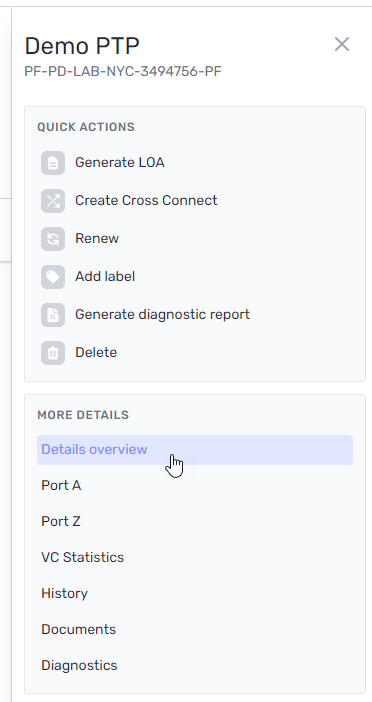Choose the Create Cross Connect text
The image size is (372, 702).
pos(146,200)
